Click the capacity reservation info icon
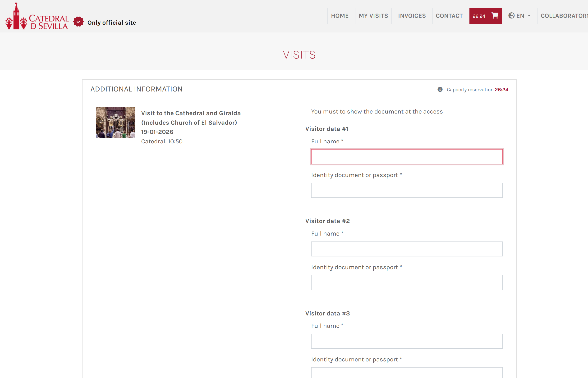The width and height of the screenshot is (588, 378). click(x=440, y=90)
